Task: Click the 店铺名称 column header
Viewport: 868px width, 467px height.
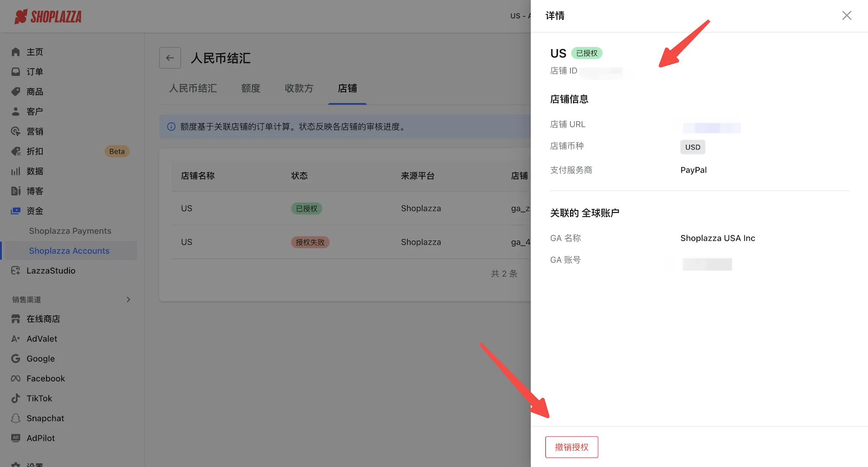Action: 198,176
